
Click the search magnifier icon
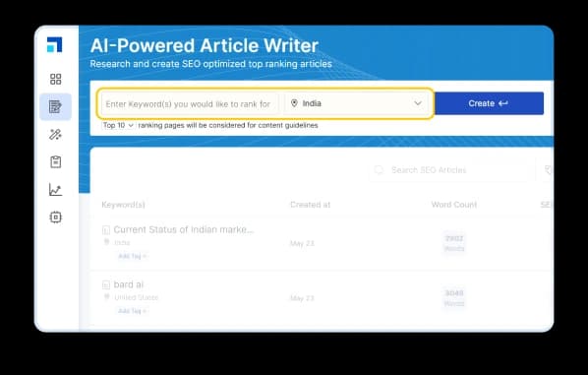coord(380,170)
